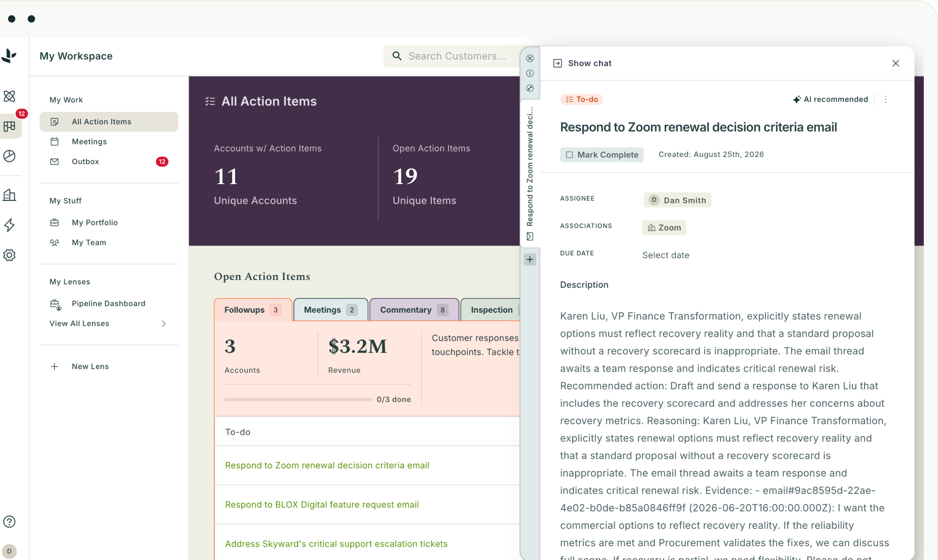This screenshot has height=560, width=938.
Task: Open Respond to BLOX Digital feature request email
Action: pyautogui.click(x=322, y=505)
